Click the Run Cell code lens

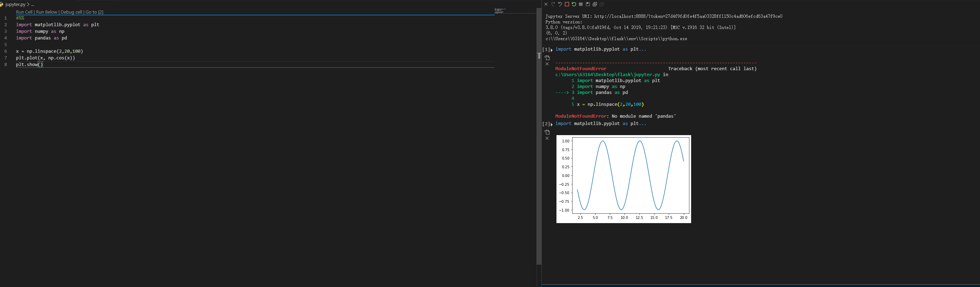(24, 12)
